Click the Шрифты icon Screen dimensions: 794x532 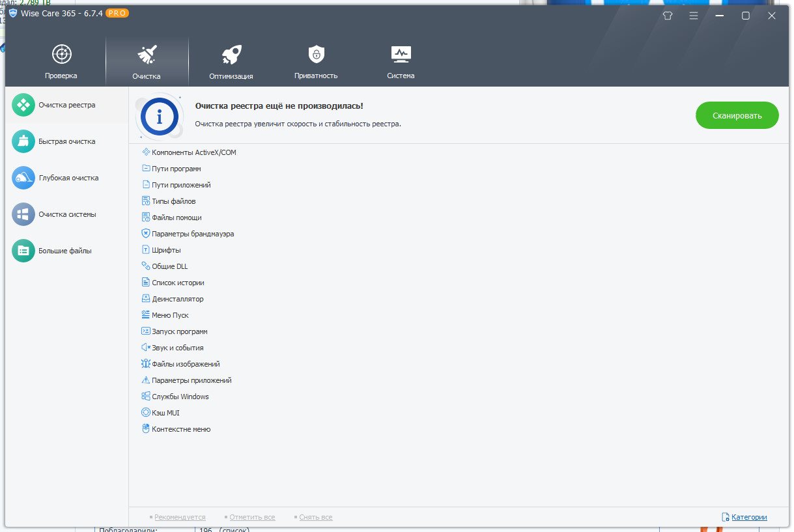click(x=146, y=249)
